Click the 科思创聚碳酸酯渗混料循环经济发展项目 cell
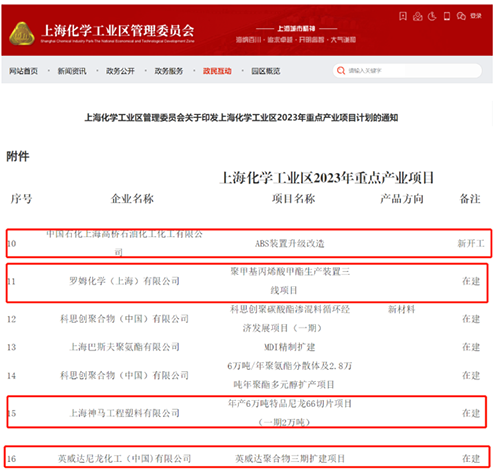Viewport: 500px width, 472px height. point(290,319)
